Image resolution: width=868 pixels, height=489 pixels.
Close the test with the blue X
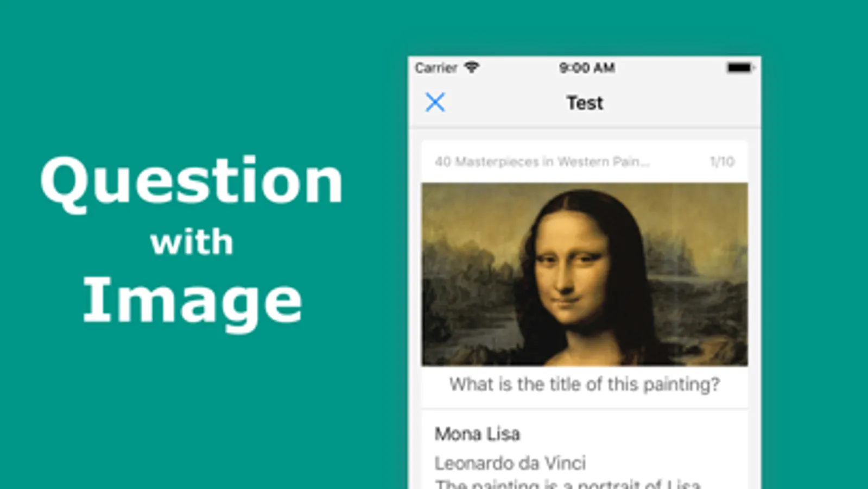(x=435, y=102)
